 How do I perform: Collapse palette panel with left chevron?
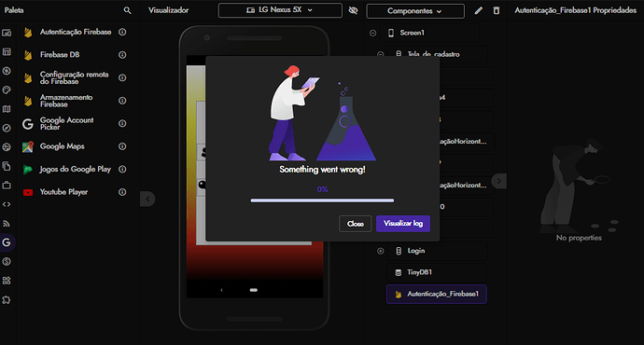[147, 199]
